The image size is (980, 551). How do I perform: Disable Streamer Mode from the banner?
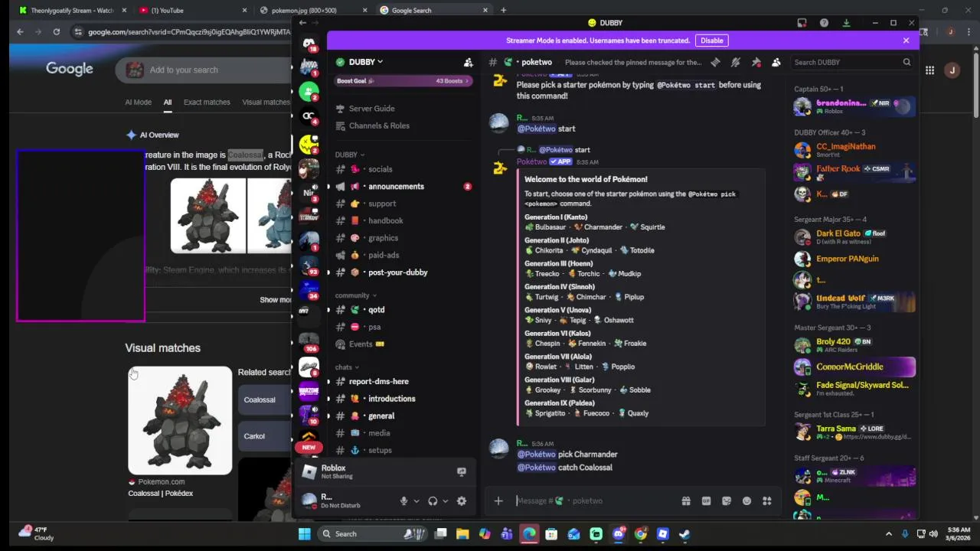pyautogui.click(x=711, y=41)
